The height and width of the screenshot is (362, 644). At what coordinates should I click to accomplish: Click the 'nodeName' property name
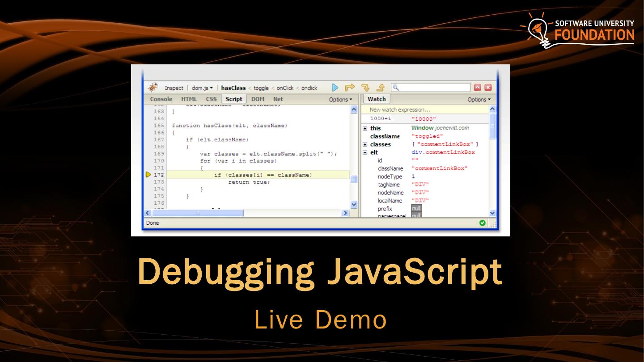pos(390,193)
